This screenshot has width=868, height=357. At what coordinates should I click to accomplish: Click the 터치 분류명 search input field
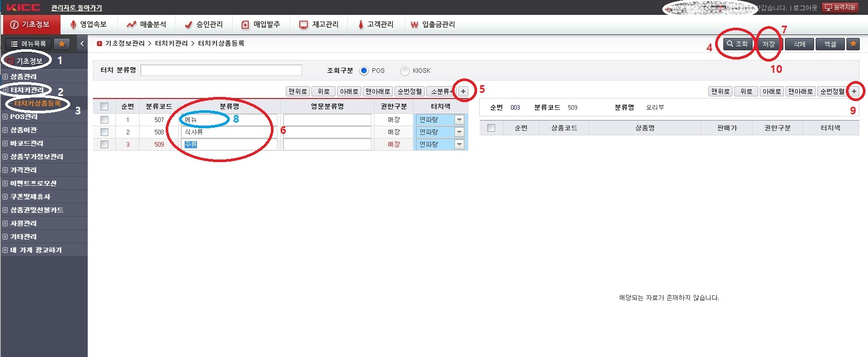221,70
